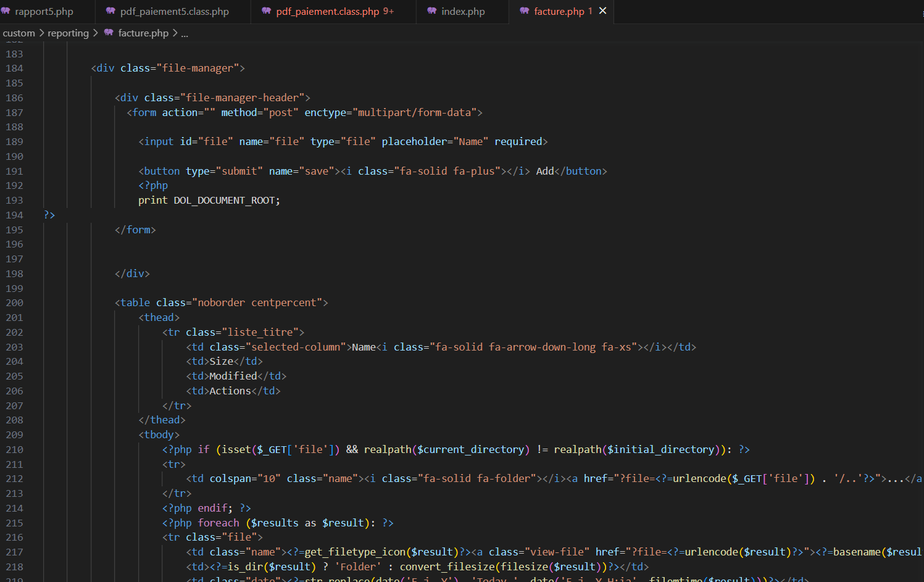This screenshot has height=582, width=924.
Task: Click the </thead> closing tag
Action: click(162, 420)
